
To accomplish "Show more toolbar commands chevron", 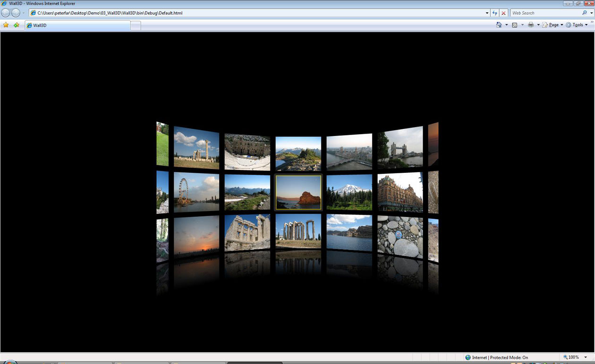I will pyautogui.click(x=592, y=22).
